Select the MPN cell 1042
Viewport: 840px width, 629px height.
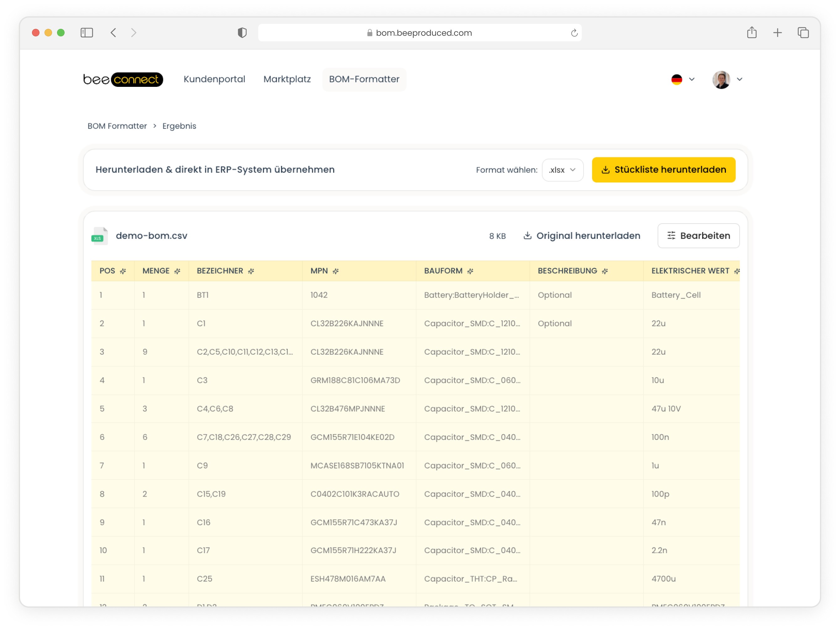click(x=359, y=295)
